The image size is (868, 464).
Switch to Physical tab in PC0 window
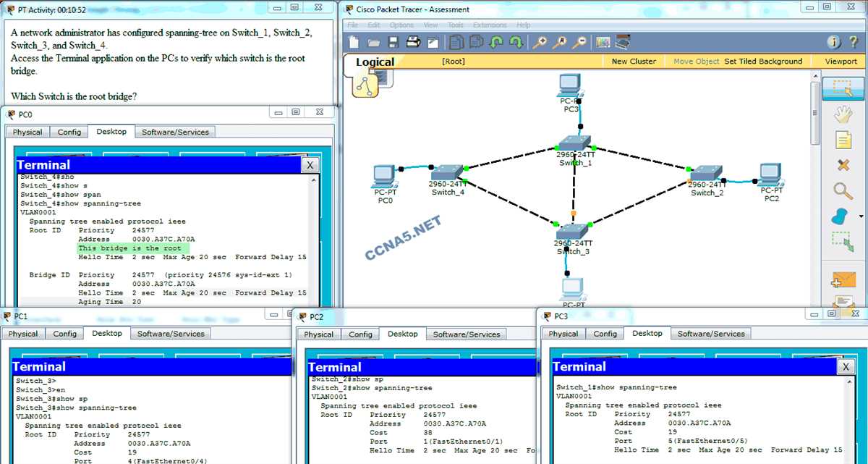click(x=27, y=132)
